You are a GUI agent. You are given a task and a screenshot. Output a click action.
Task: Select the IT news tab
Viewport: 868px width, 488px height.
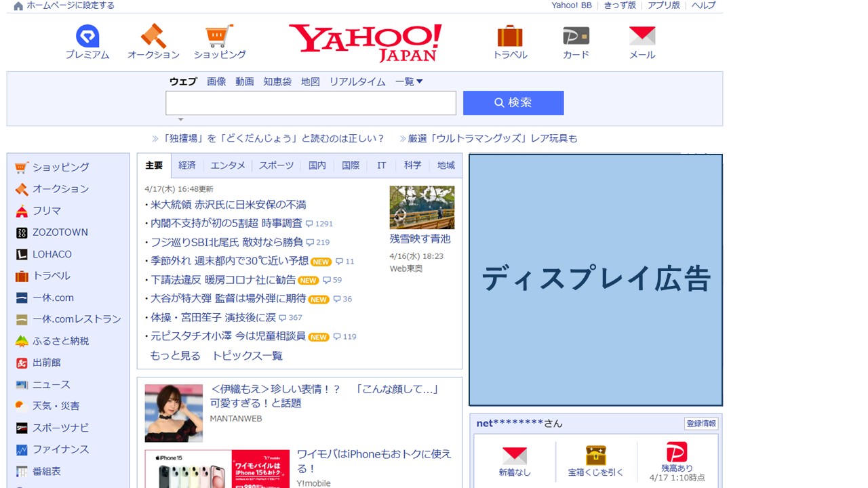pyautogui.click(x=382, y=165)
